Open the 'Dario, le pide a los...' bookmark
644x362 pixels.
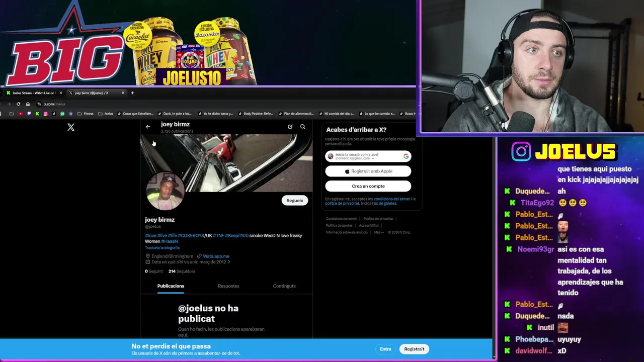tap(175, 114)
